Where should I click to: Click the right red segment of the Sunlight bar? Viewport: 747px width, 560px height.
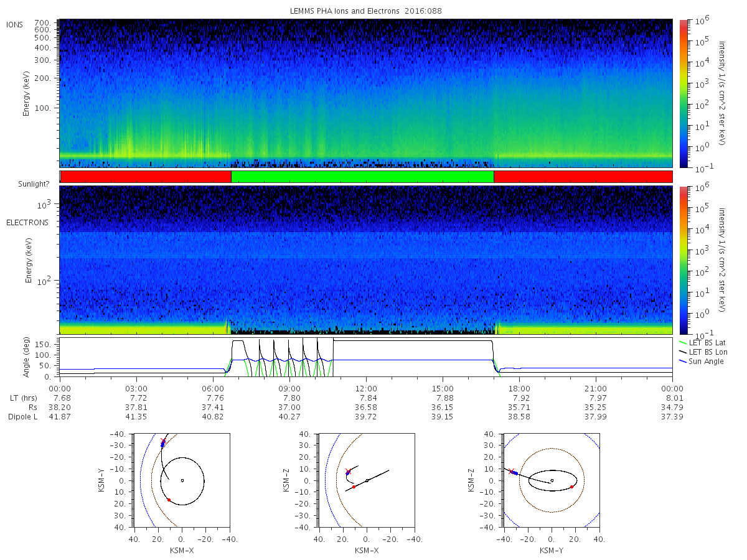pos(583,177)
